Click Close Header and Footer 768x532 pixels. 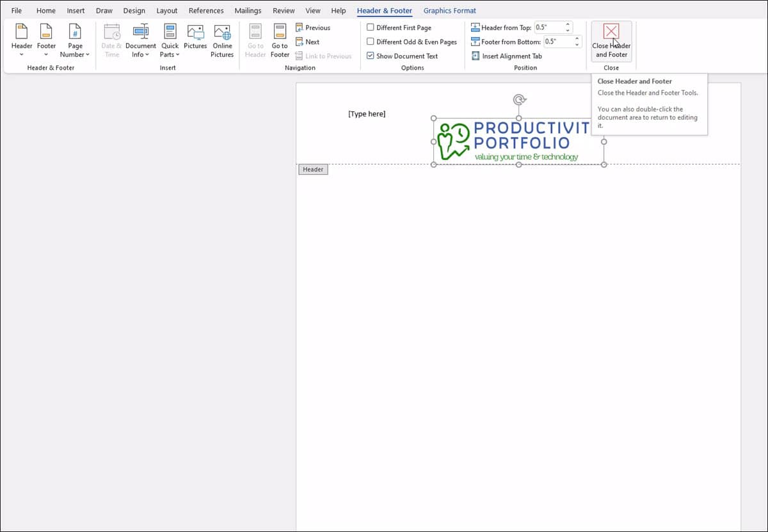pyautogui.click(x=611, y=40)
